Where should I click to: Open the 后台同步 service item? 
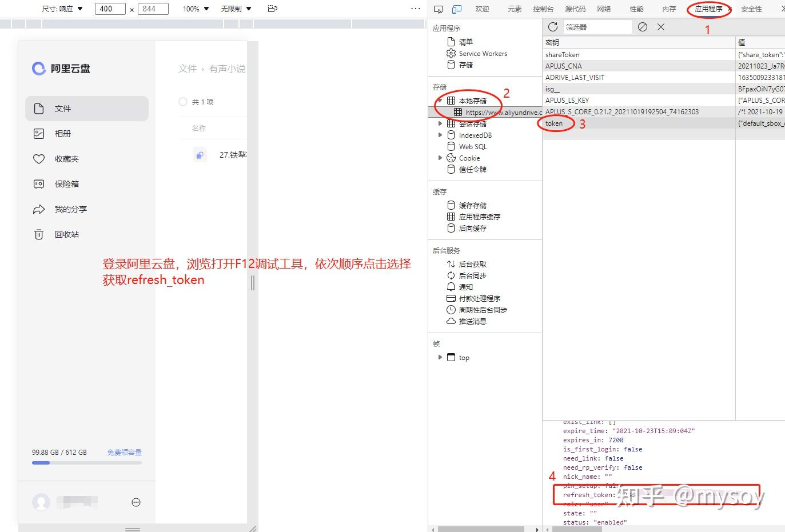472,275
